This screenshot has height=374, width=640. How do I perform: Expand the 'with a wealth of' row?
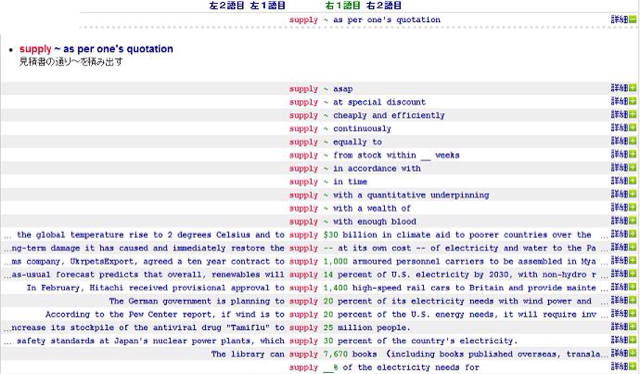(633, 207)
